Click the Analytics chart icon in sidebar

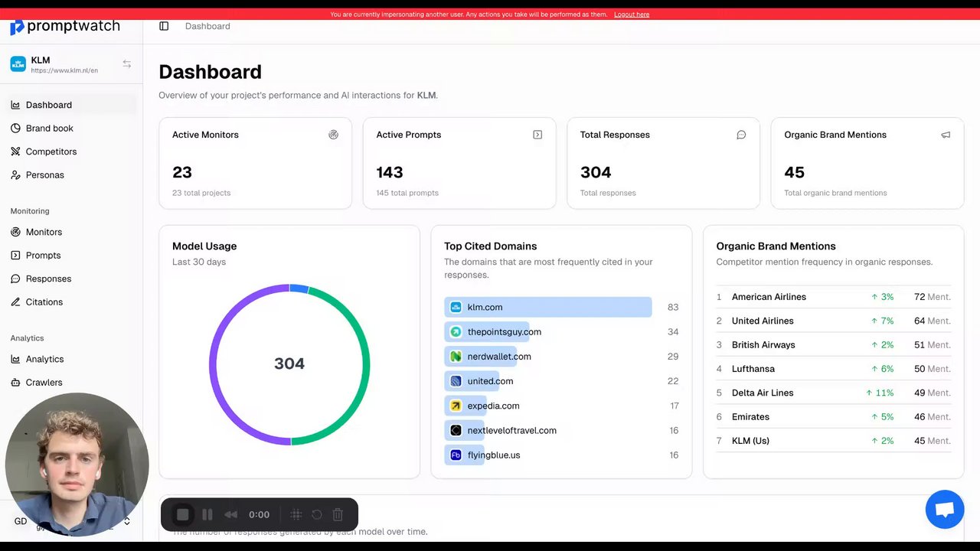tap(15, 359)
